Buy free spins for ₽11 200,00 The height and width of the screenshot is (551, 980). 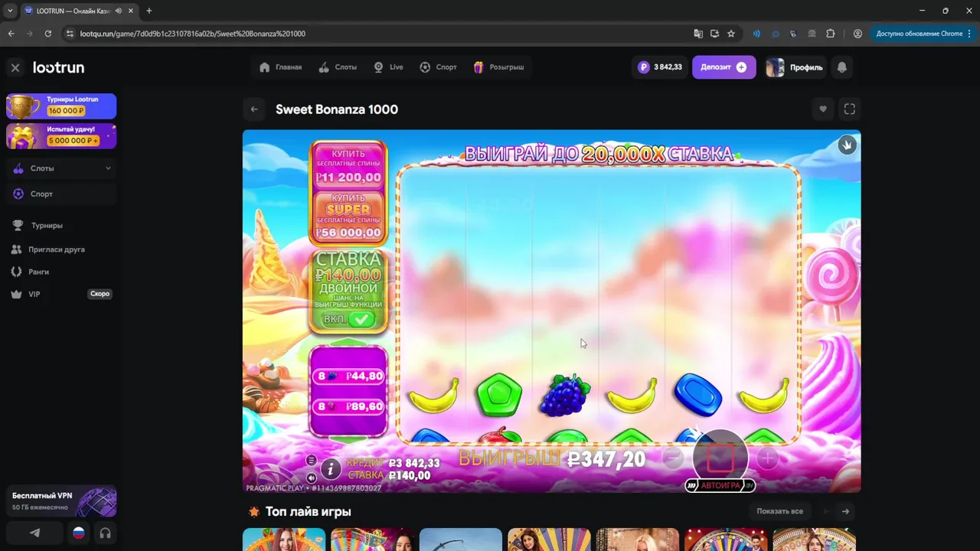[x=348, y=167]
